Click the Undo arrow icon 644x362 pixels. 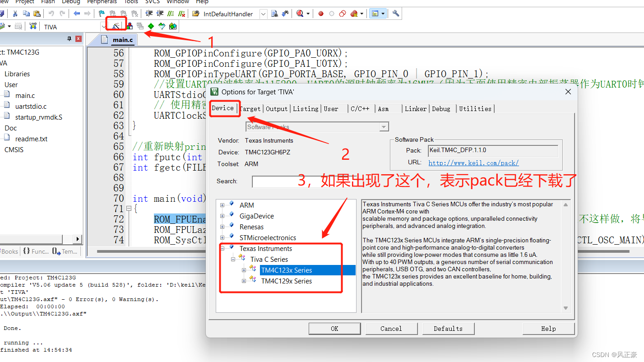pos(51,14)
